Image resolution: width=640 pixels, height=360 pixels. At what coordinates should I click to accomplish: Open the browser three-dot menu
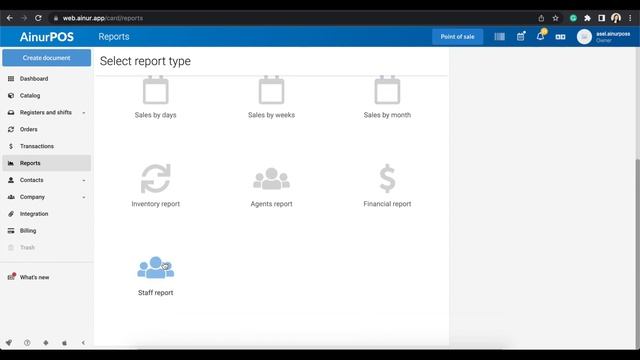pos(631,18)
